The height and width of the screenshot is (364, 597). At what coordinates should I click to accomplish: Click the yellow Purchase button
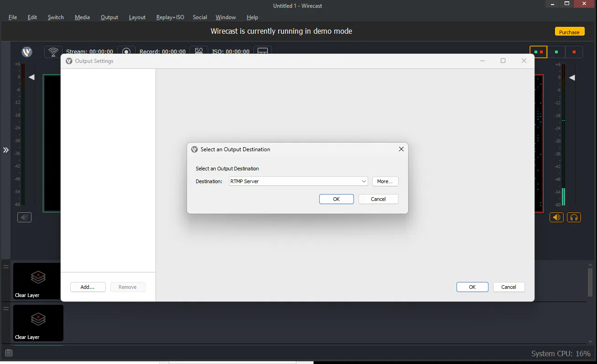pos(570,32)
